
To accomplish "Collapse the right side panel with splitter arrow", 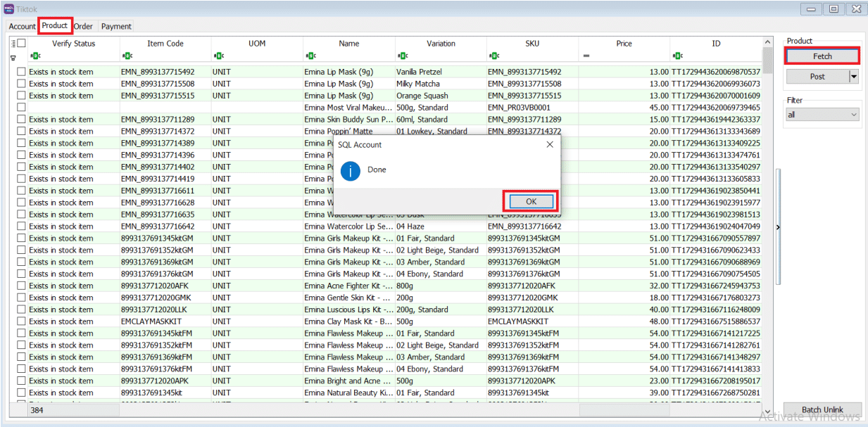I will click(777, 227).
